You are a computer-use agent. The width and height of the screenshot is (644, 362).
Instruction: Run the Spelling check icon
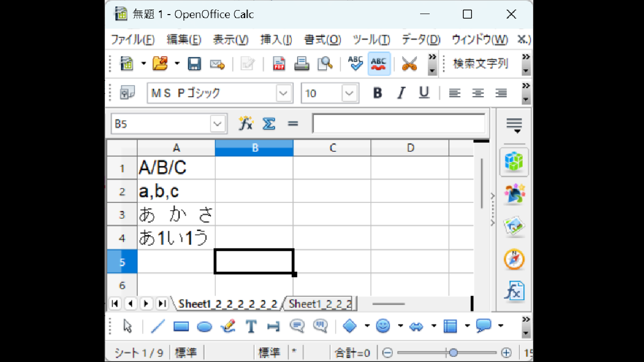pos(355,64)
